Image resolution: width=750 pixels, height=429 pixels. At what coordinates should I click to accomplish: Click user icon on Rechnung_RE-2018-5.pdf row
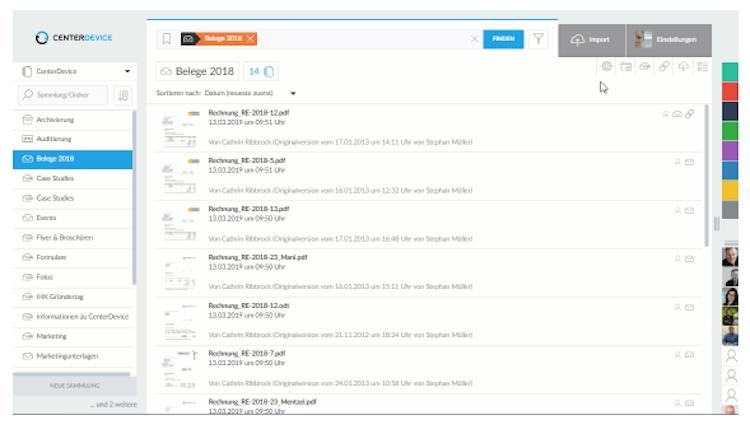677,163
